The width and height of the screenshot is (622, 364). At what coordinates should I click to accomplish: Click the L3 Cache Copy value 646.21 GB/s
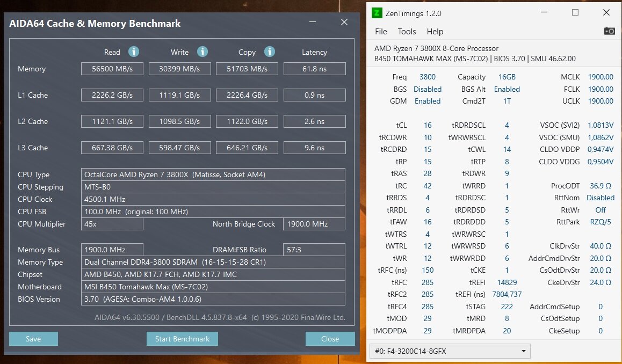click(247, 148)
